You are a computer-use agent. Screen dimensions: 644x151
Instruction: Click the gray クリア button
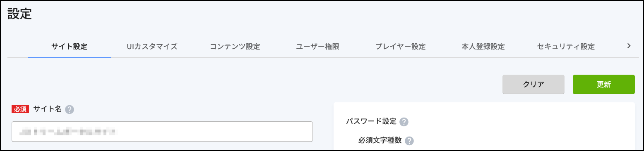click(533, 85)
